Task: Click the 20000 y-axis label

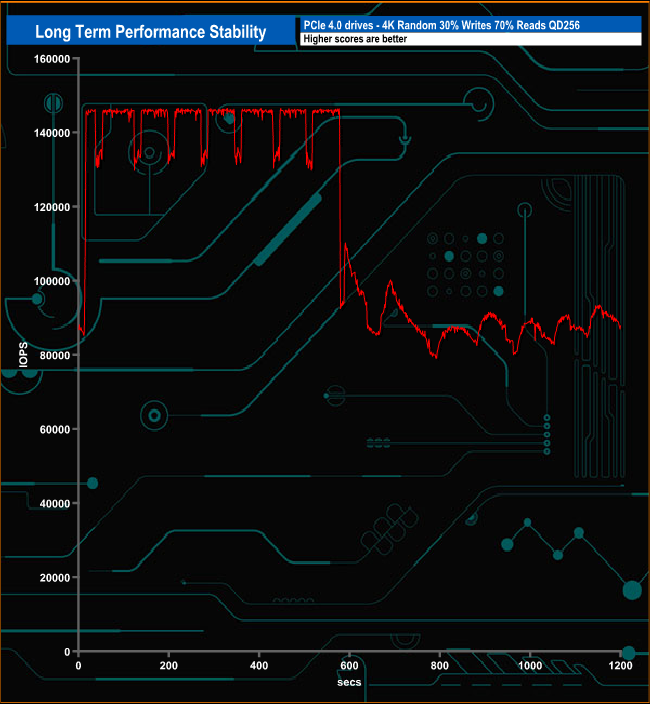Action: coord(55,578)
